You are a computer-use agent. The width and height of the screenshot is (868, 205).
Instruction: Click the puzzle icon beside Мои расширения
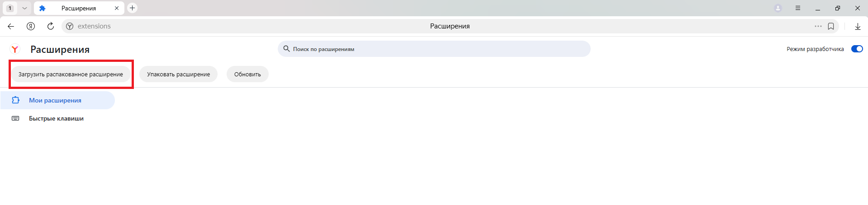[15, 100]
